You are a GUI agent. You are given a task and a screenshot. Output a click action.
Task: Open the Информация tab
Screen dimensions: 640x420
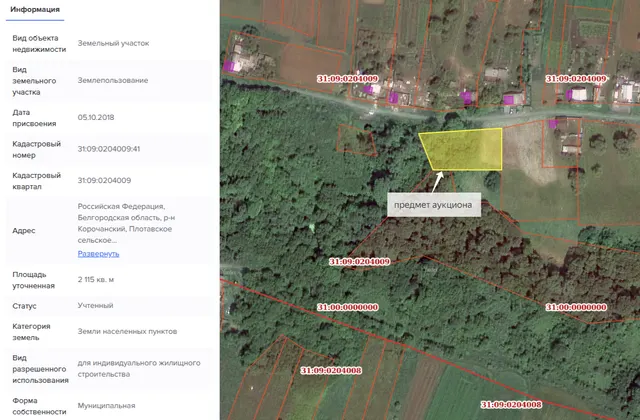(x=35, y=9)
